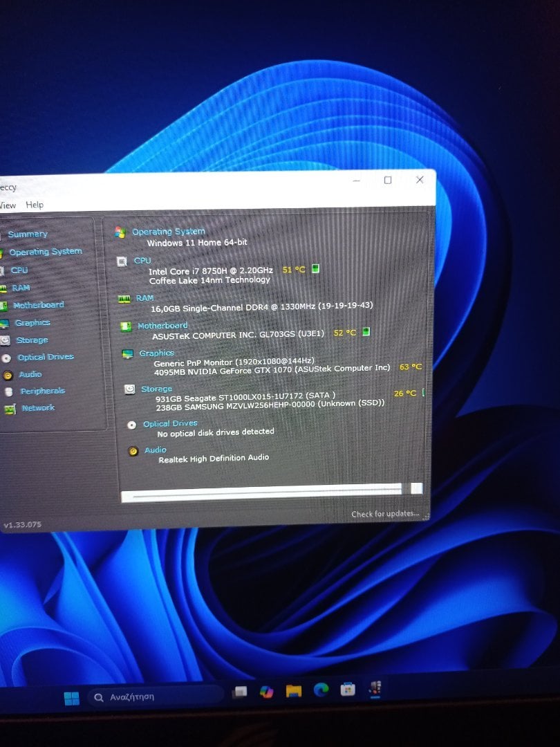Viewport: 560px width, 747px height.
Task: Open the Help menu
Action: (35, 205)
